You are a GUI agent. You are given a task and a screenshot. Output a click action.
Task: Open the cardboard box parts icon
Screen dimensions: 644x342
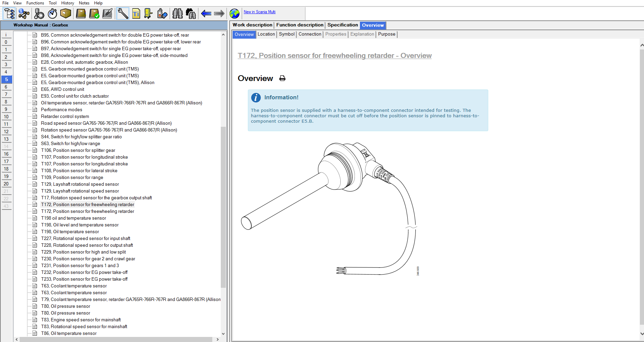coord(66,14)
